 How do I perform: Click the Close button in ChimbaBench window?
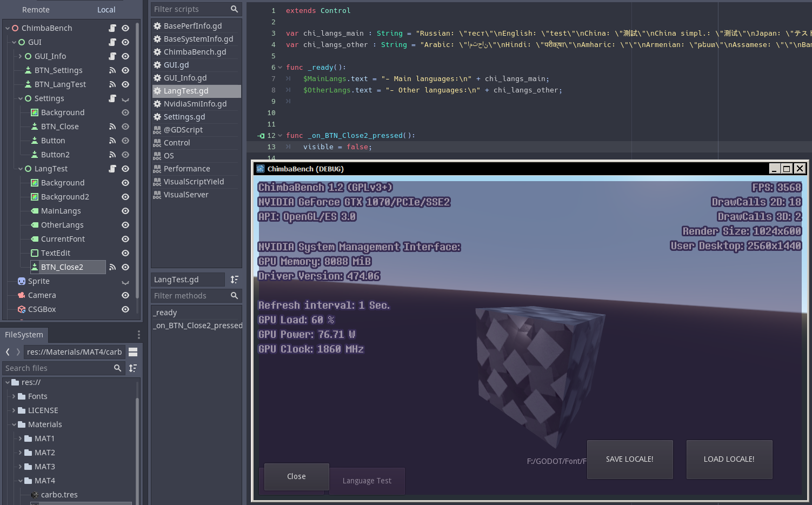click(296, 476)
